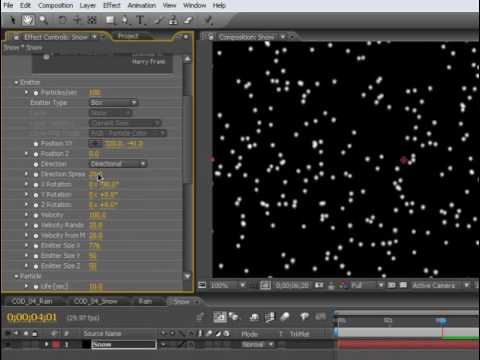Click always preview this view icon
480x360 pixels.
(x=202, y=285)
